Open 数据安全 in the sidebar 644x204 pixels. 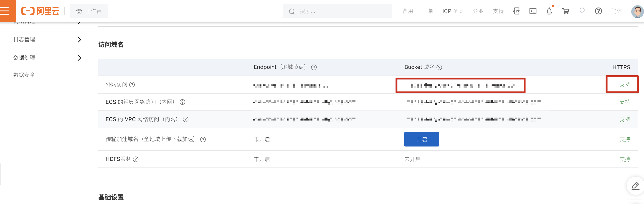click(24, 75)
